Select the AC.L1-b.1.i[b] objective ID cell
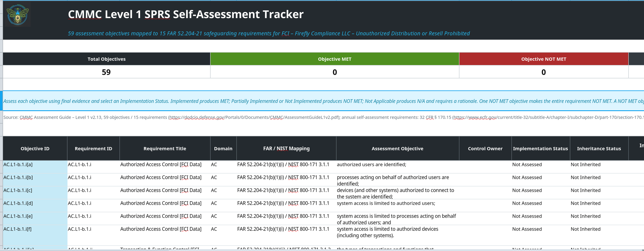Image resolution: width=644 pixels, height=251 pixels. [x=35, y=180]
